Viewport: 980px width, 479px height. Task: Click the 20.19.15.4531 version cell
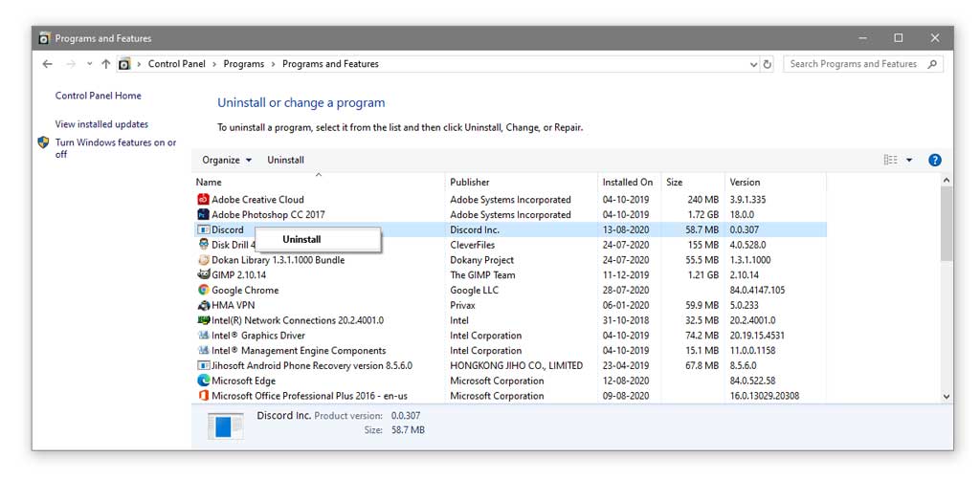pyautogui.click(x=757, y=336)
